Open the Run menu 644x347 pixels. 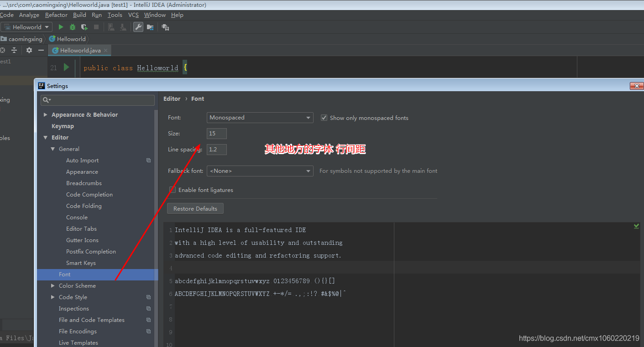[97, 15]
